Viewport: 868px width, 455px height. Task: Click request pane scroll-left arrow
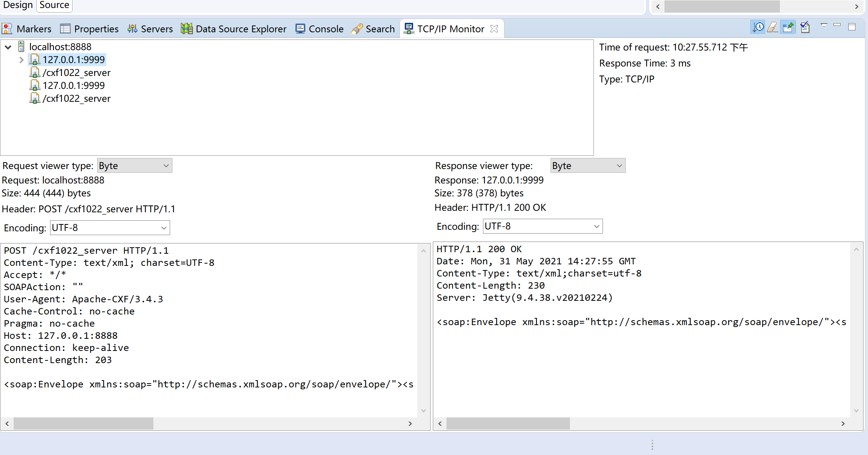click(x=7, y=423)
